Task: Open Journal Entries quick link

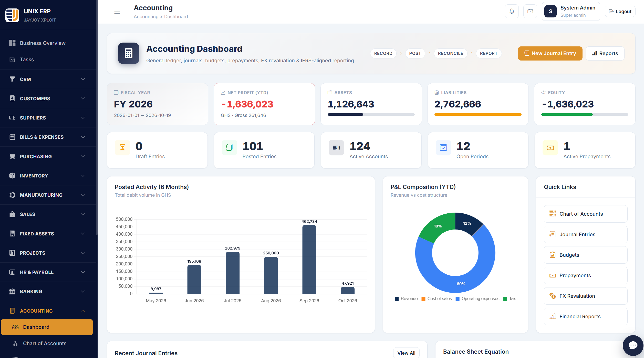Action: pyautogui.click(x=585, y=234)
